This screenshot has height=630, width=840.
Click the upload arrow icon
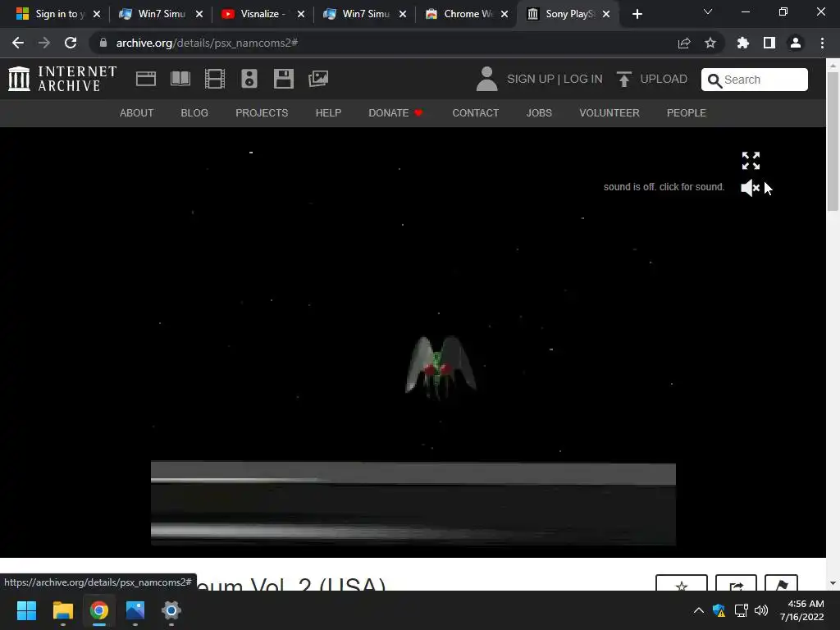[x=623, y=80]
